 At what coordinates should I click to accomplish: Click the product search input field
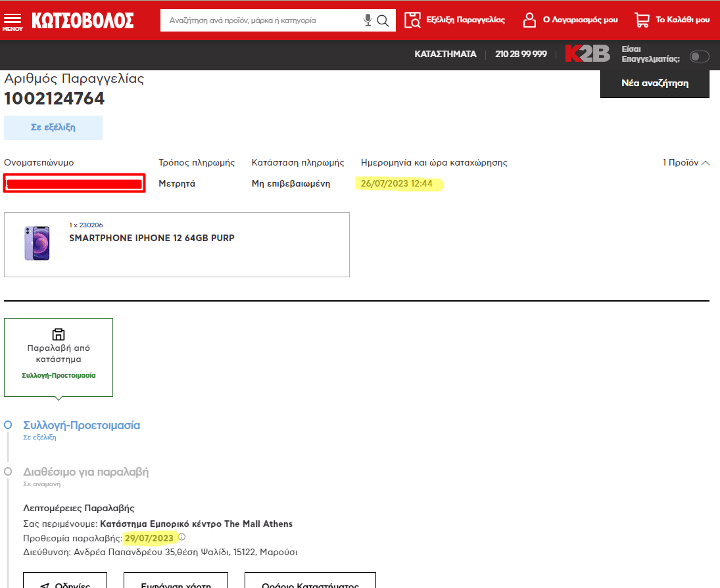pos(263,20)
